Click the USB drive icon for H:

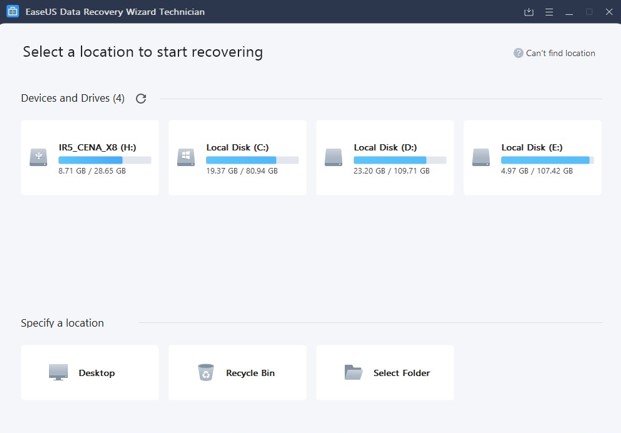click(x=38, y=157)
